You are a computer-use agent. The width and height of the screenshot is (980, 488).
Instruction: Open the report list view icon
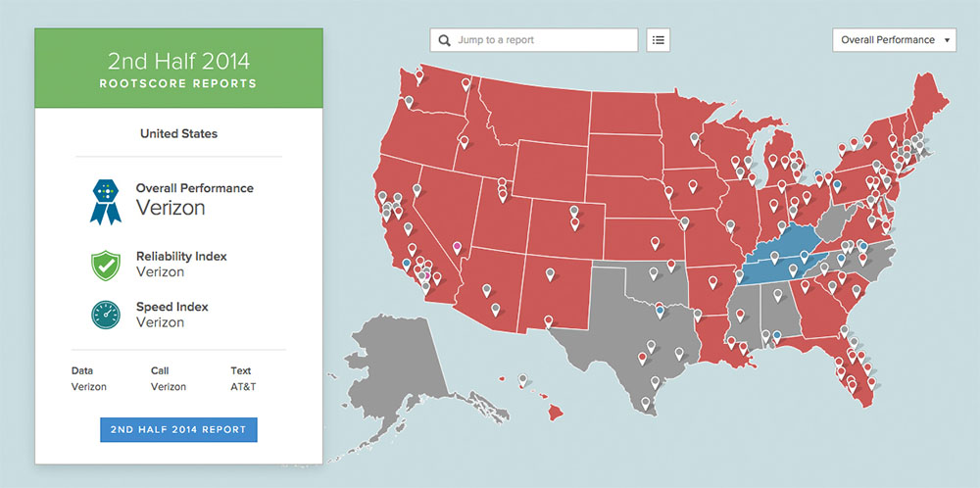pos(659,40)
